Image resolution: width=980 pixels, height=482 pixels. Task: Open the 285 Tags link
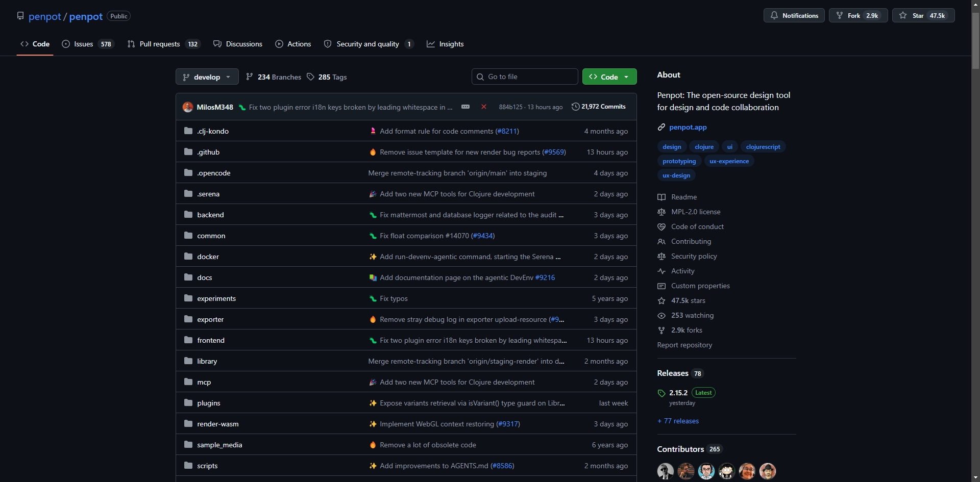[x=327, y=77]
